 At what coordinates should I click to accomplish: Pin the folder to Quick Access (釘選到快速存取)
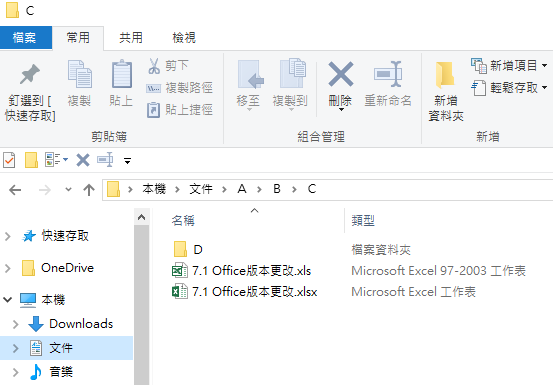pos(30,92)
